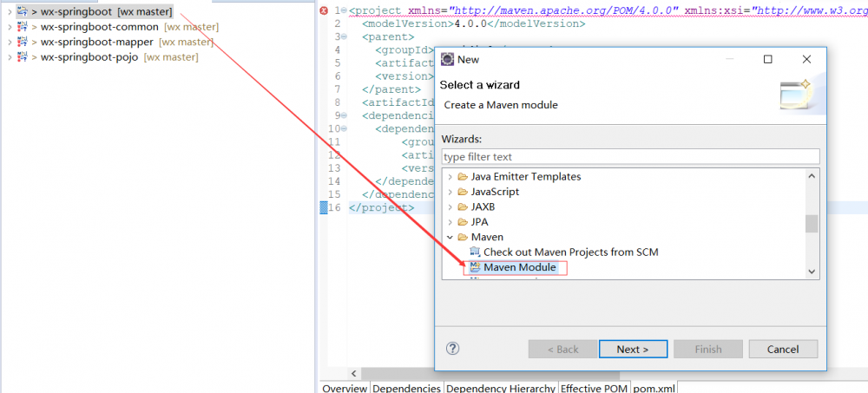The height and width of the screenshot is (393, 868).
Task: Click the error marker on line 1
Action: coord(325,10)
